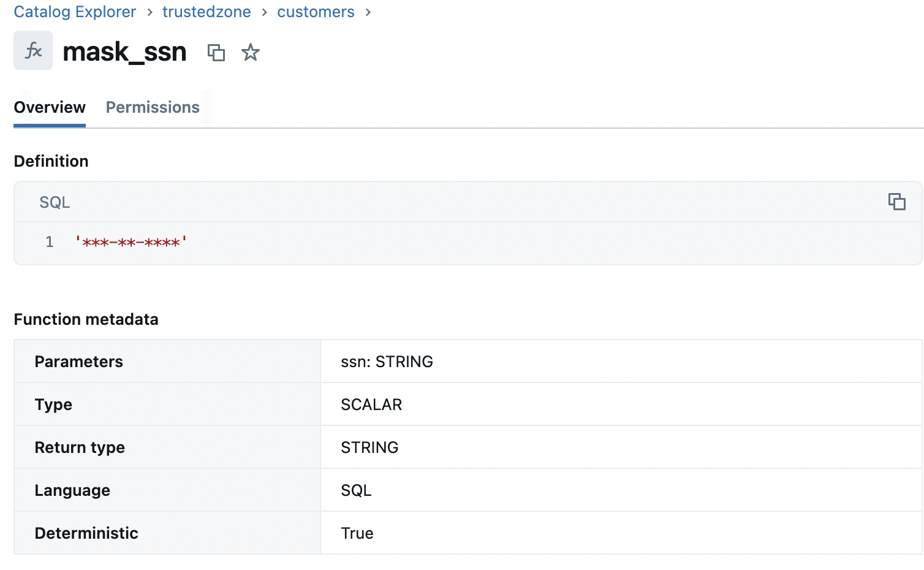Click the masked SSN string in the SQL editor

(131, 242)
